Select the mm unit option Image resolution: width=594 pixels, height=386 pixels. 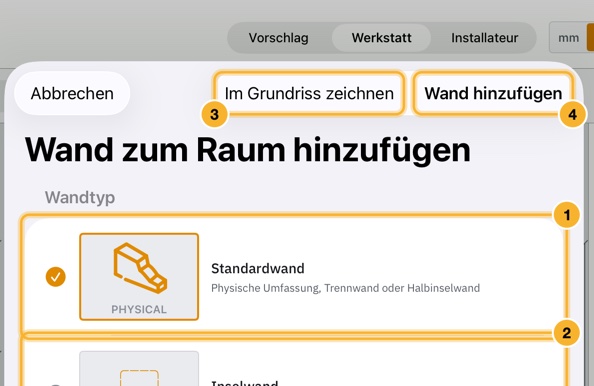[568, 38]
